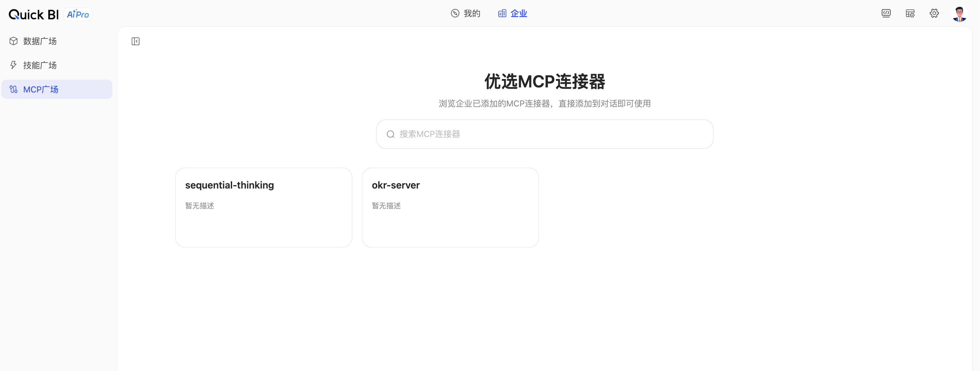This screenshot has height=371, width=980.
Task: Open the code screen icon in header
Action: click(886, 13)
